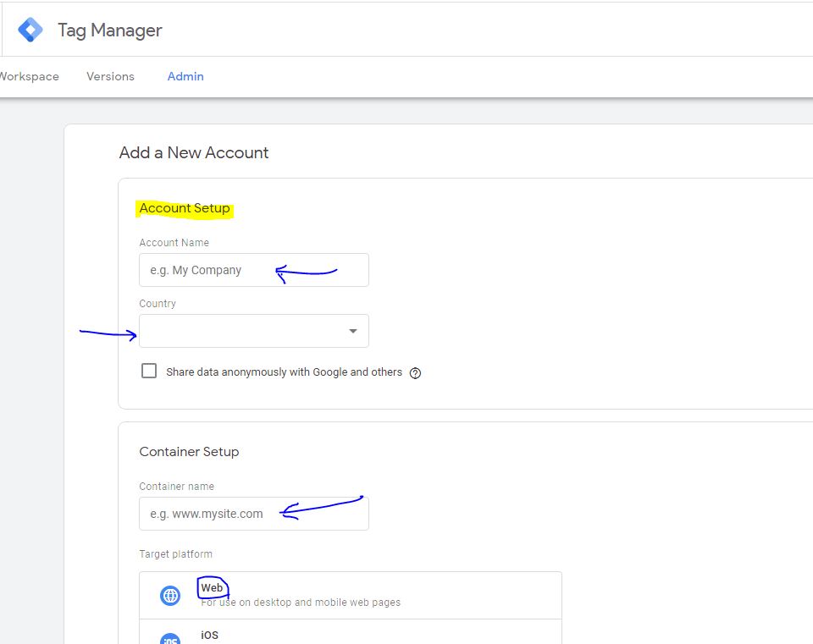Click the Add a New Account heading

pos(194,153)
